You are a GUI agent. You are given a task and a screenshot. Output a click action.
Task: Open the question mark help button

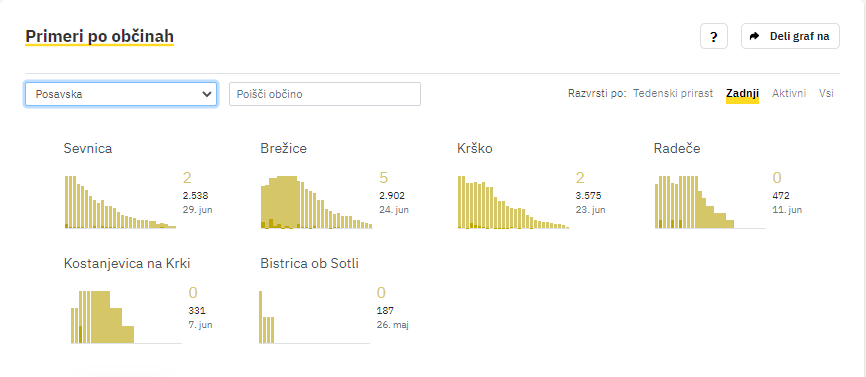click(x=714, y=36)
